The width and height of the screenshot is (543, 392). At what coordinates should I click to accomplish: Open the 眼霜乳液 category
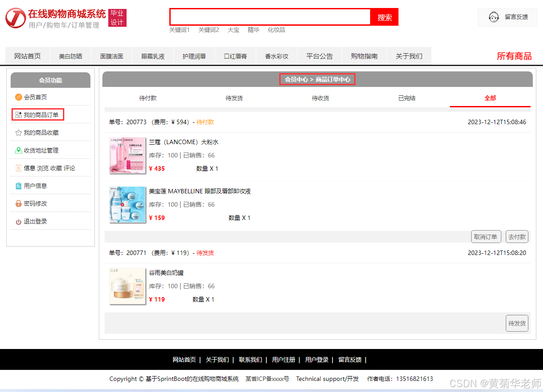tap(153, 56)
